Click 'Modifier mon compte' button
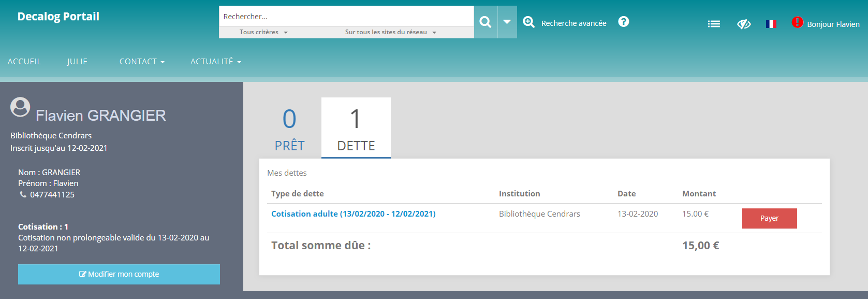 pos(119,274)
